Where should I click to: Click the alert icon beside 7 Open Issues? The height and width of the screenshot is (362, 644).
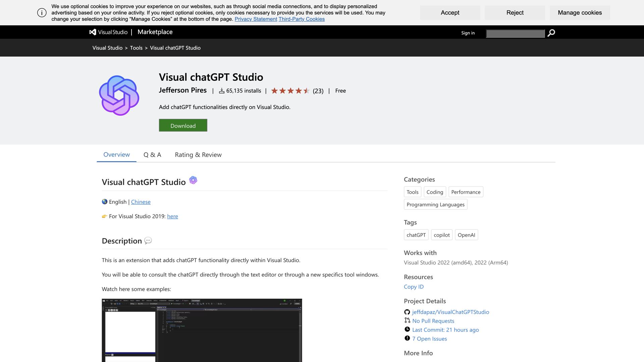(407, 339)
